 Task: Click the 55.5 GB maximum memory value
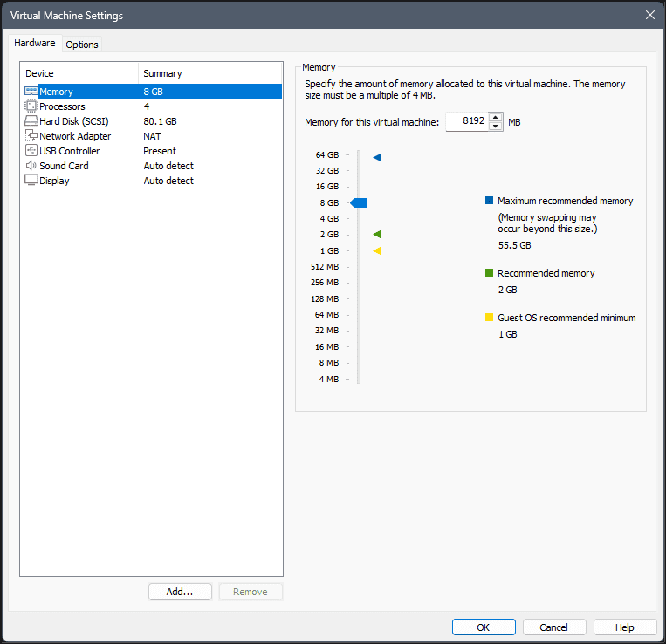514,245
